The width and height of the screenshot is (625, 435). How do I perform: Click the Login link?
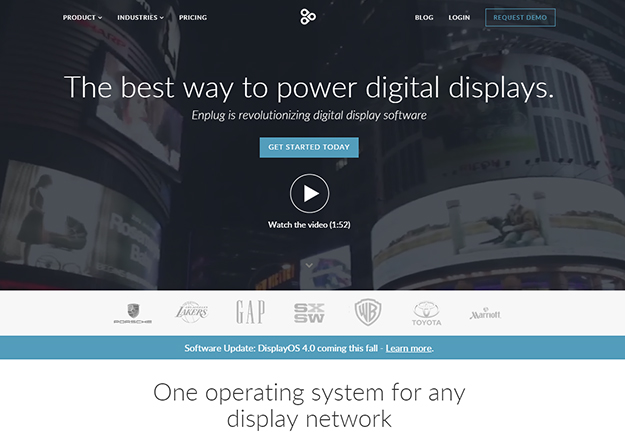click(459, 18)
